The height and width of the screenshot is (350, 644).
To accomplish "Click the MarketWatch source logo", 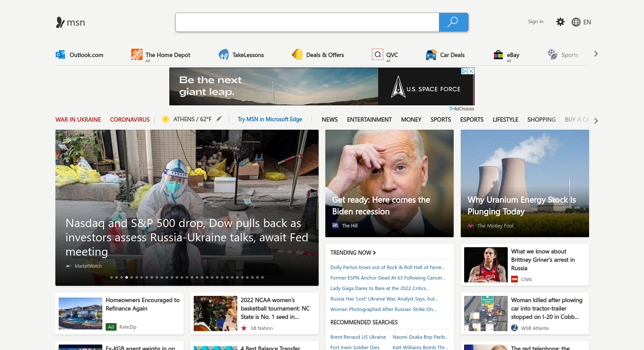I will [69, 266].
